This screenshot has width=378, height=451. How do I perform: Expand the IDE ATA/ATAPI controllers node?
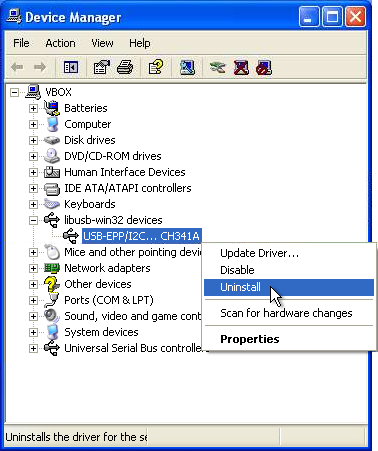tap(33, 188)
